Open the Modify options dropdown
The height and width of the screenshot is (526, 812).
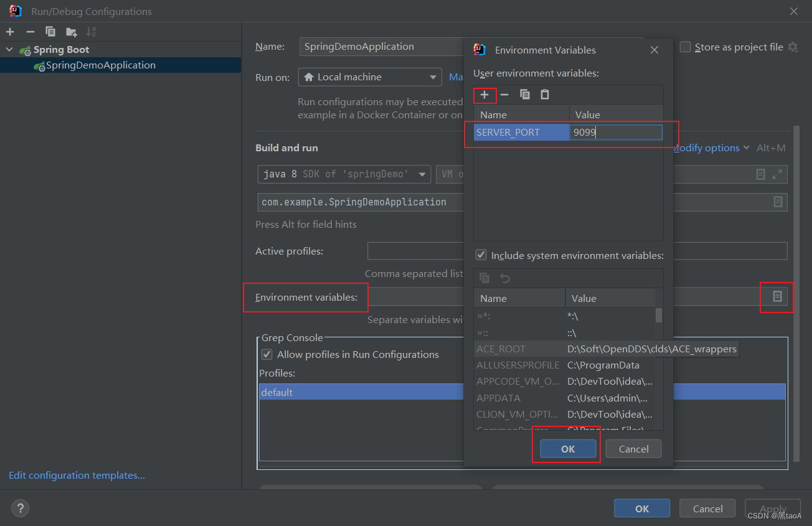point(711,148)
